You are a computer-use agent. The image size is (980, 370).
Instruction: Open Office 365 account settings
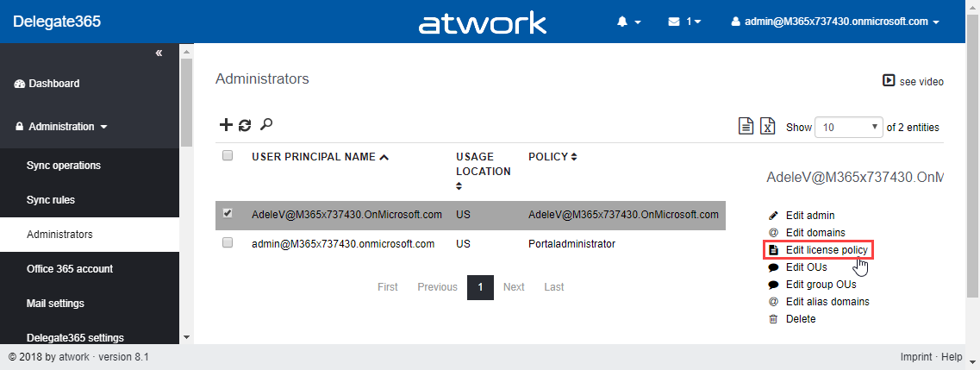click(x=70, y=269)
